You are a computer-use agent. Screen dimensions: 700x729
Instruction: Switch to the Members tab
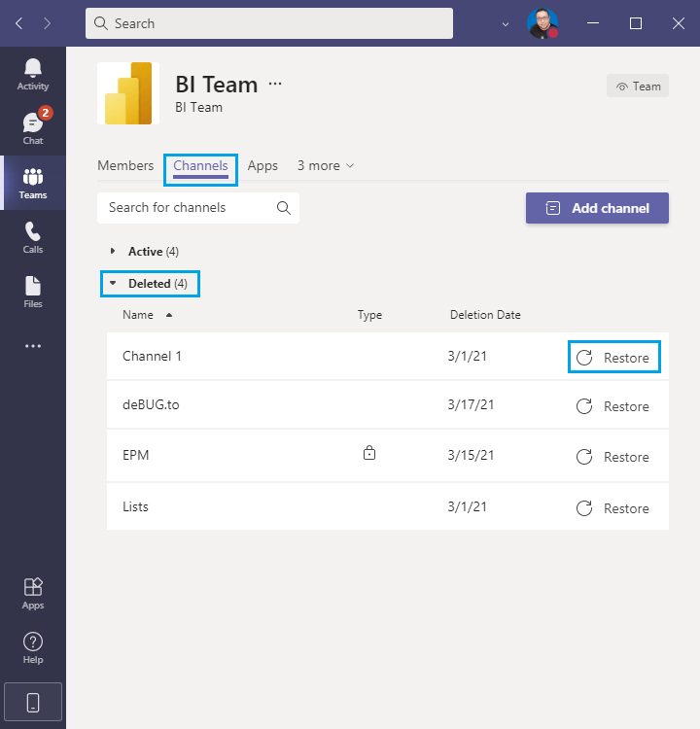click(125, 166)
